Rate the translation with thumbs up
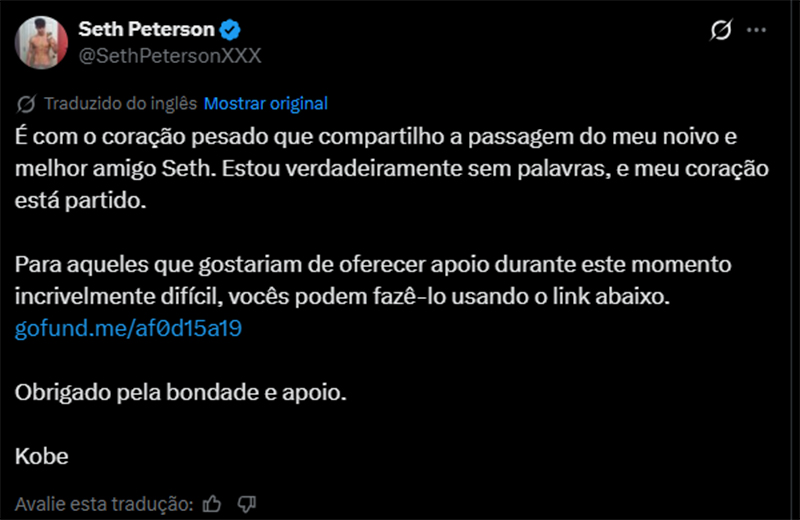Viewport: 800px width, 520px height. [212, 503]
